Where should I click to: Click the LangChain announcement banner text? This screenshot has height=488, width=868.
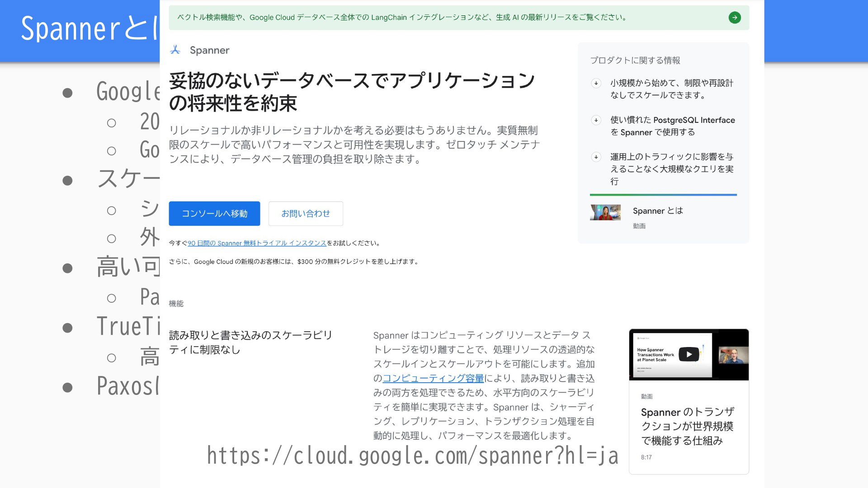pos(401,18)
